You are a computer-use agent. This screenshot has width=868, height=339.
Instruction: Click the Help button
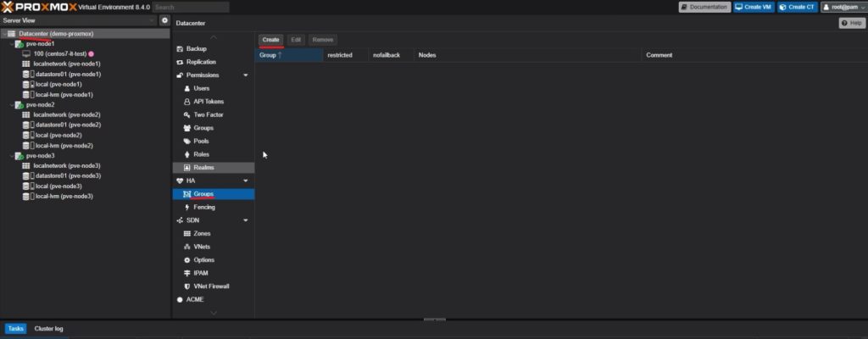tap(853, 23)
